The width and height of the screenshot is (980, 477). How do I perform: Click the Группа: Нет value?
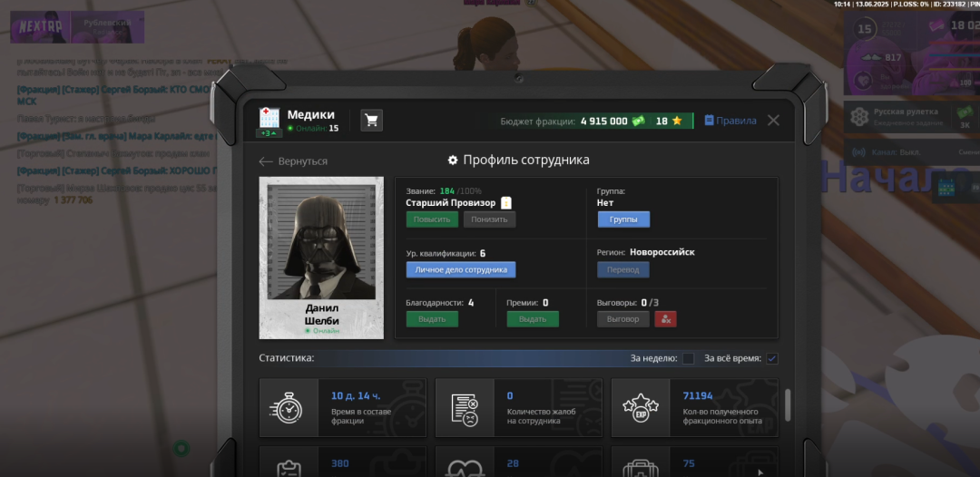point(605,203)
